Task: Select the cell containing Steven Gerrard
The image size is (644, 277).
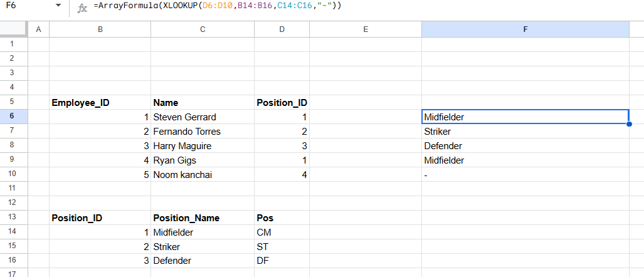Action: coord(203,117)
